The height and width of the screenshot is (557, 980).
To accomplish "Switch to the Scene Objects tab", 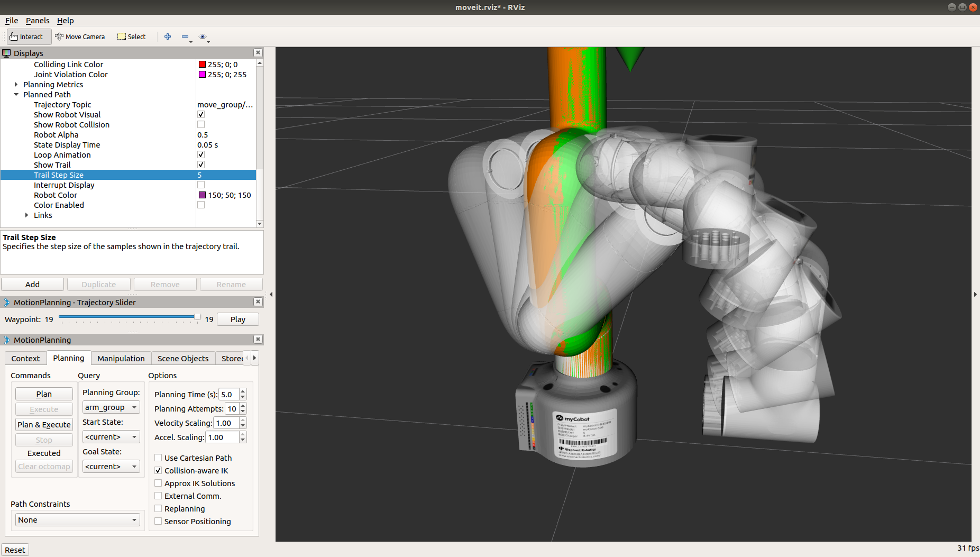I will [183, 358].
